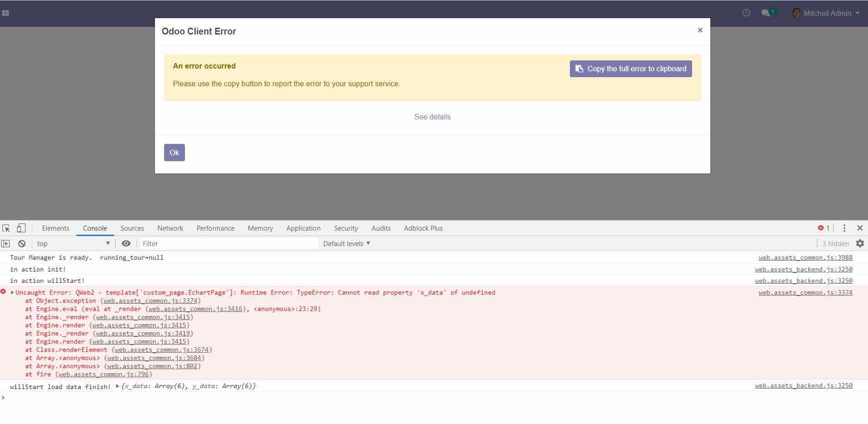This screenshot has width=868, height=424.
Task: Click Copy the full error to clipboard
Action: [x=630, y=69]
